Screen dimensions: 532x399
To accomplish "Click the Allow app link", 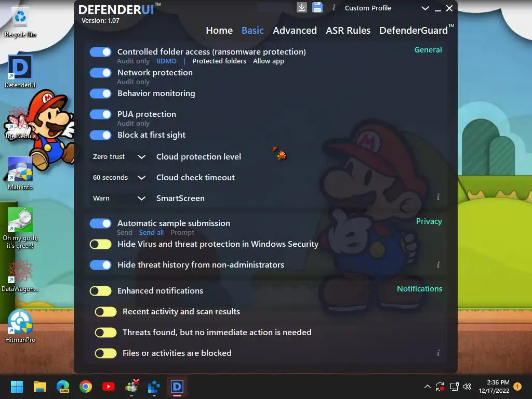I will (x=269, y=61).
